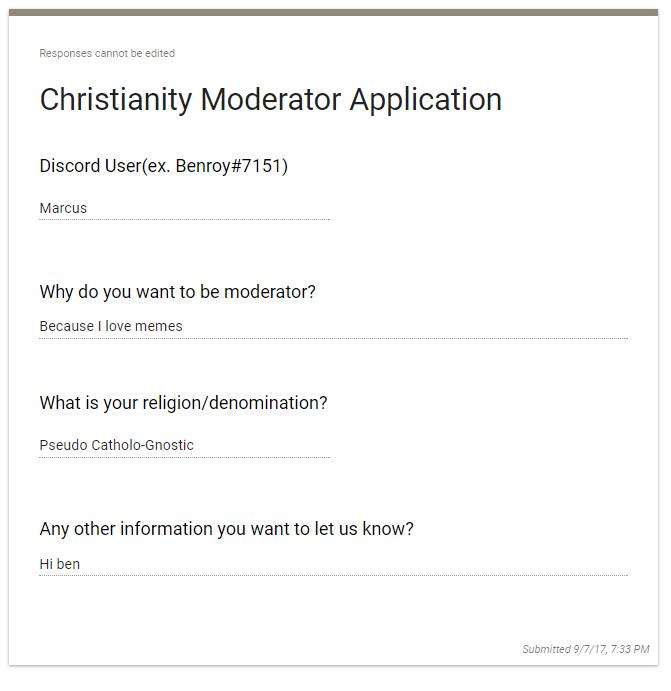Click the 'What is your religion/denomination?' question
The height and width of the screenshot is (691, 671).
[183, 403]
